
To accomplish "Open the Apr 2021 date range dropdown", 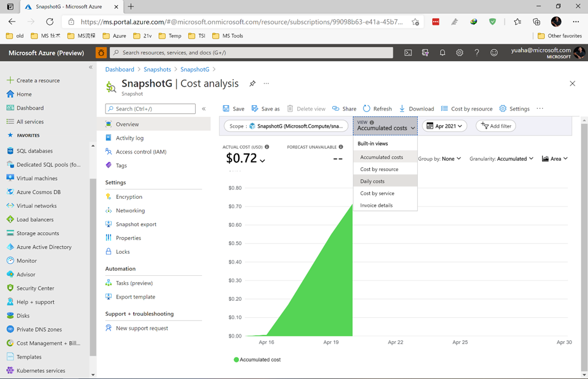I will tap(445, 126).
